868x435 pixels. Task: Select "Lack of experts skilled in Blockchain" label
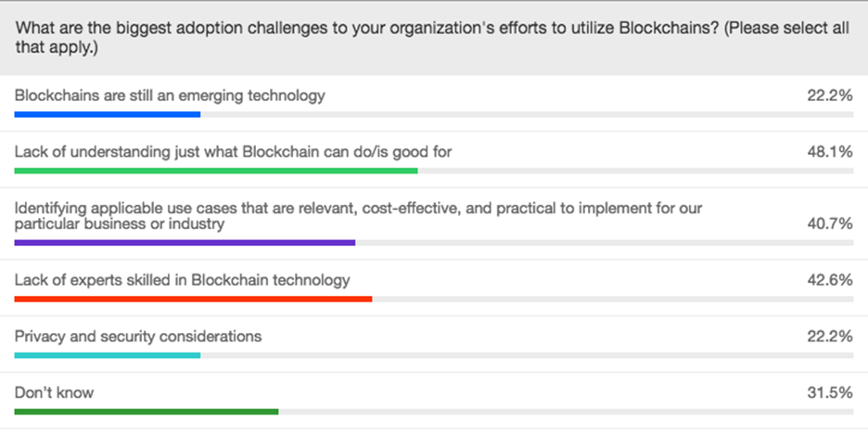tap(182, 280)
